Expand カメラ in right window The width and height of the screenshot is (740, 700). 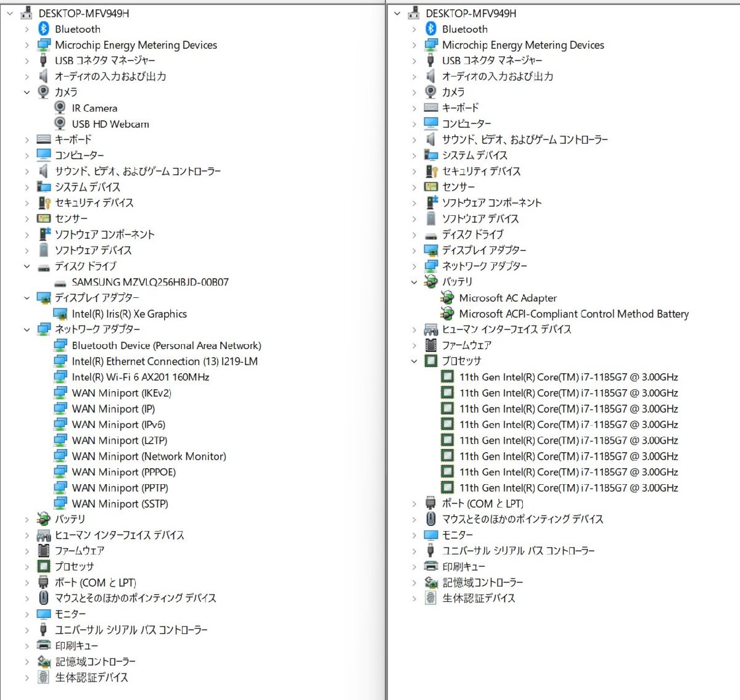tap(414, 92)
